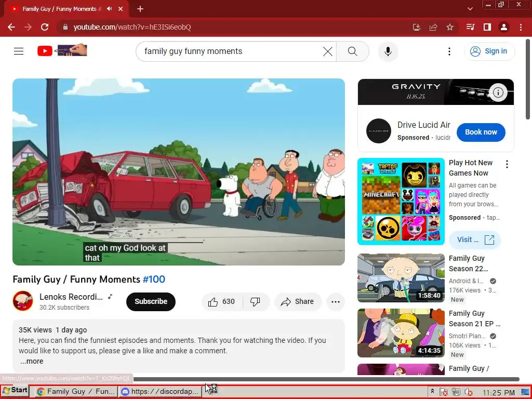Click the taskbar clock showing 11:25 PM
This screenshot has width=532, height=399.
tap(498, 393)
